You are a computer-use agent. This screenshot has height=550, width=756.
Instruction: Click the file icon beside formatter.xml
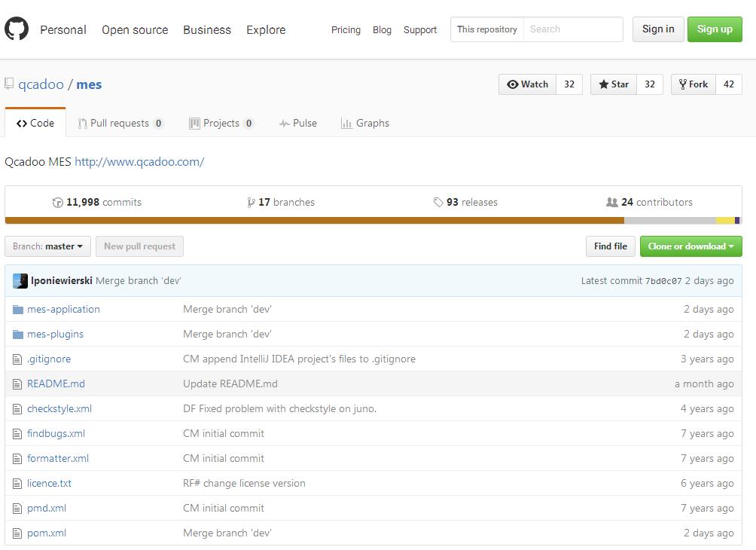(x=17, y=459)
